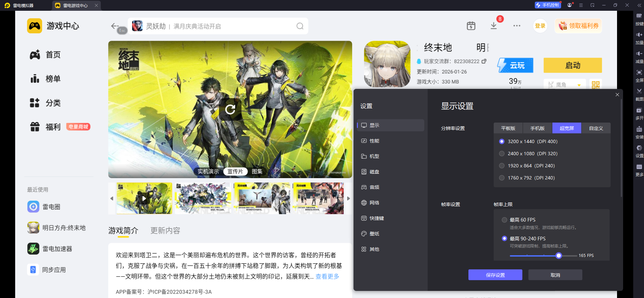Open the 按键 keyboard mapping tool
The height and width of the screenshot is (298, 644).
pos(639,19)
